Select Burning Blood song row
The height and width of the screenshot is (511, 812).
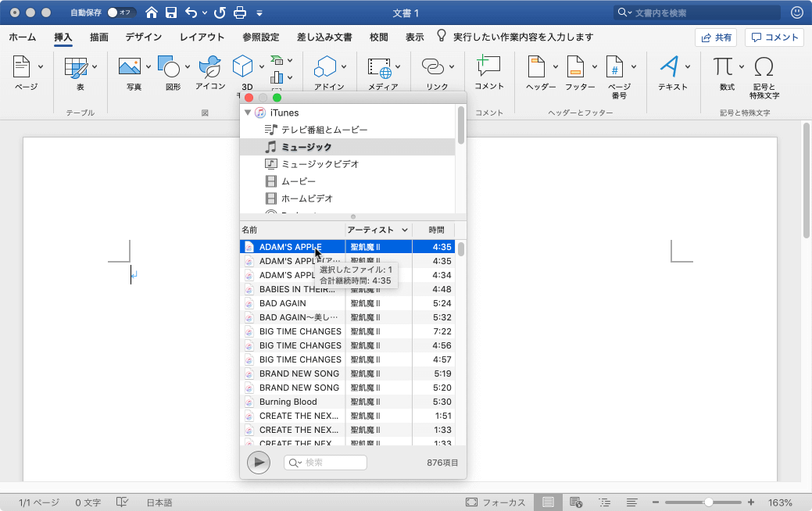pyautogui.click(x=348, y=402)
